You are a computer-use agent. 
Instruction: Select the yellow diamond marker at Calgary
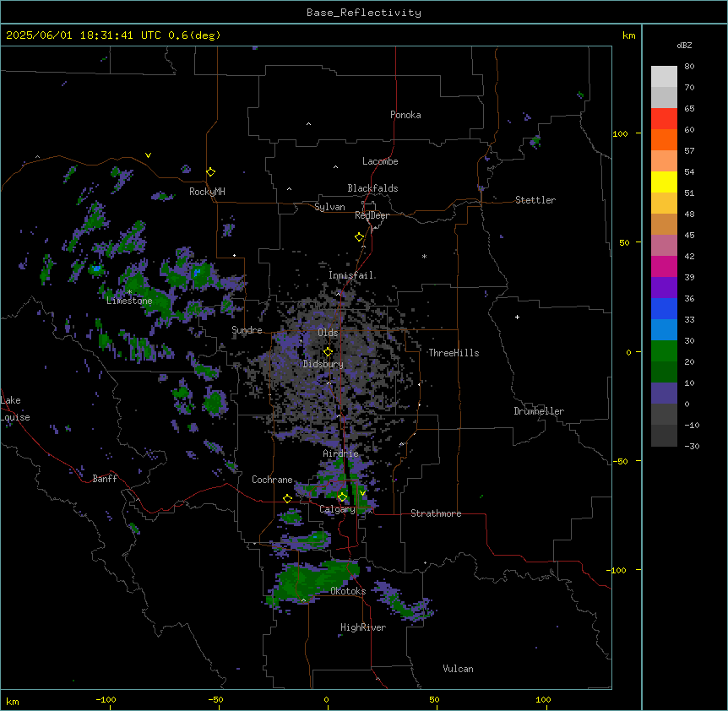pyautogui.click(x=342, y=497)
